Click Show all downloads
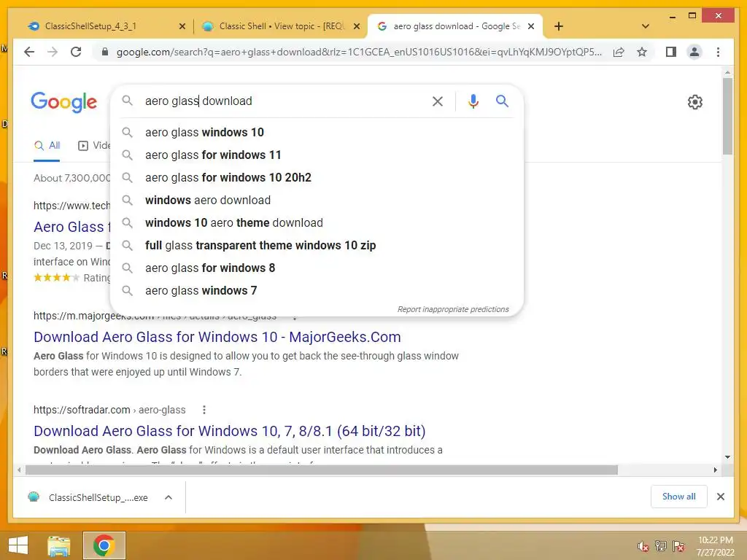Viewport: 747px width, 560px height. click(x=679, y=497)
